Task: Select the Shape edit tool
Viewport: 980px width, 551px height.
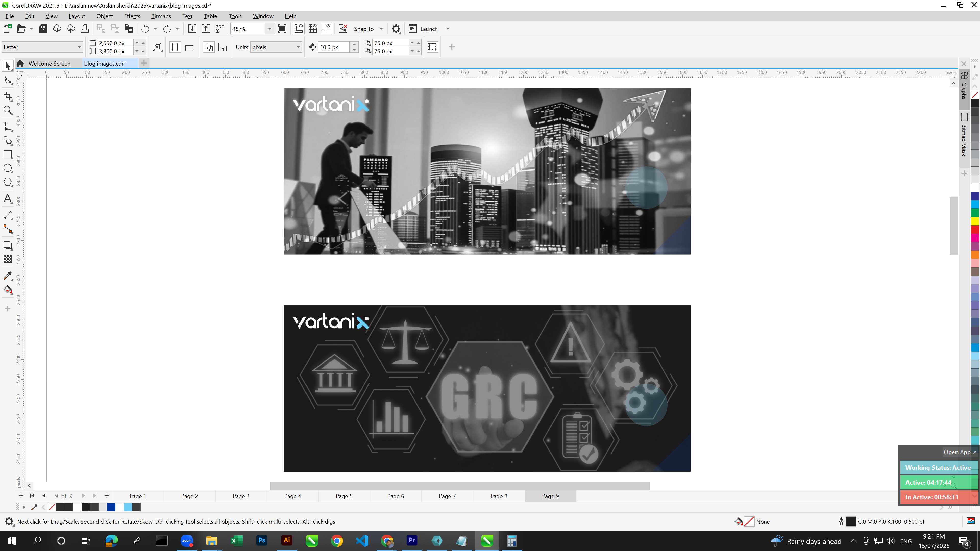Action: coord(8,80)
